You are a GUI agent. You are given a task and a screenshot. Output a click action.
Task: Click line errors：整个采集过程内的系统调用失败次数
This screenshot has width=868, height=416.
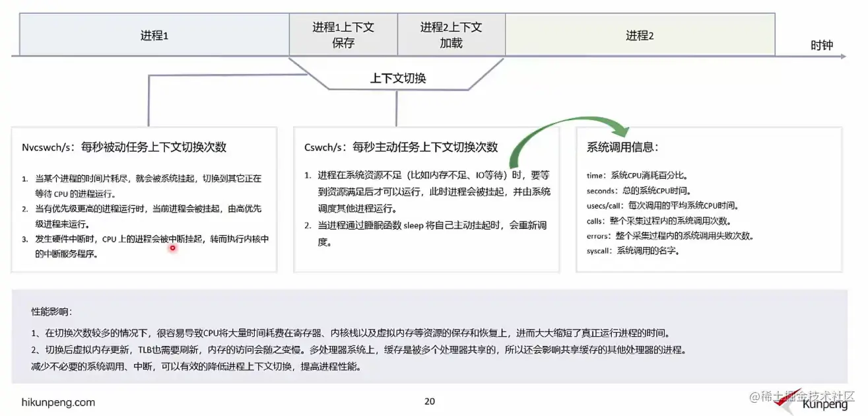[x=670, y=235]
